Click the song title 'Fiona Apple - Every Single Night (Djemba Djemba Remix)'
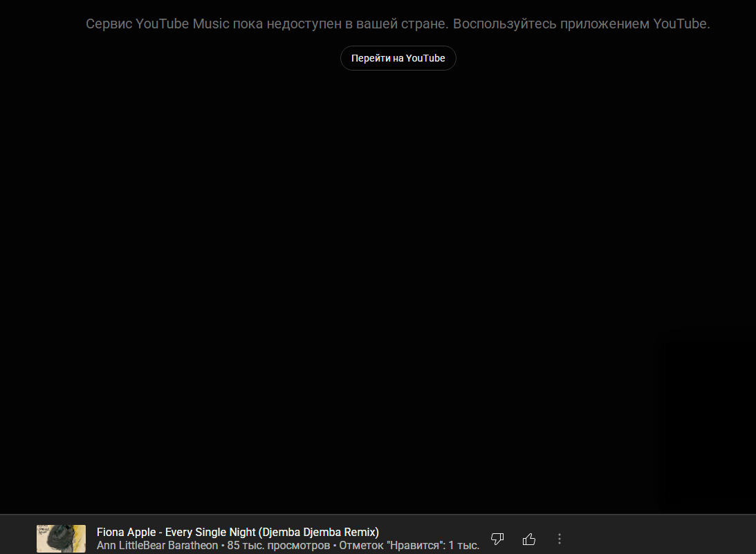The height and width of the screenshot is (554, 756). pos(238,532)
